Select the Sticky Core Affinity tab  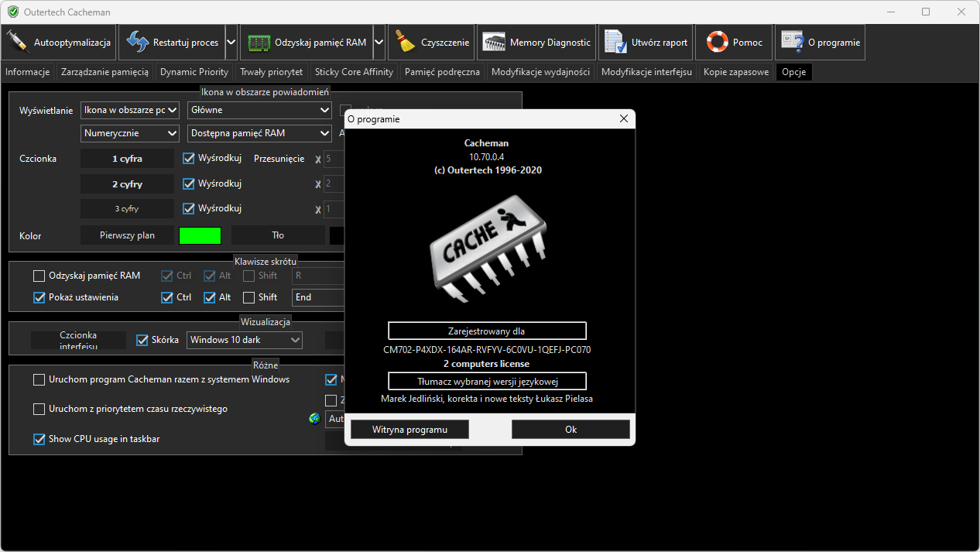[x=355, y=72]
